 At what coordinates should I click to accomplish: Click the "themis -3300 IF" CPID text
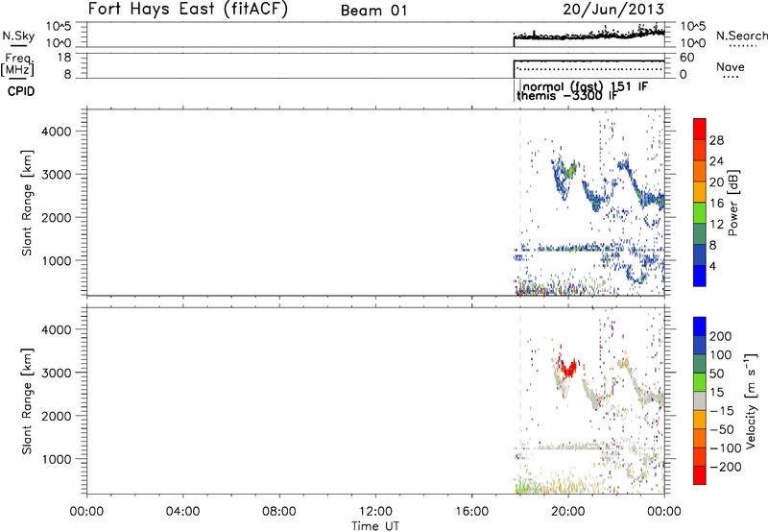click(x=566, y=95)
